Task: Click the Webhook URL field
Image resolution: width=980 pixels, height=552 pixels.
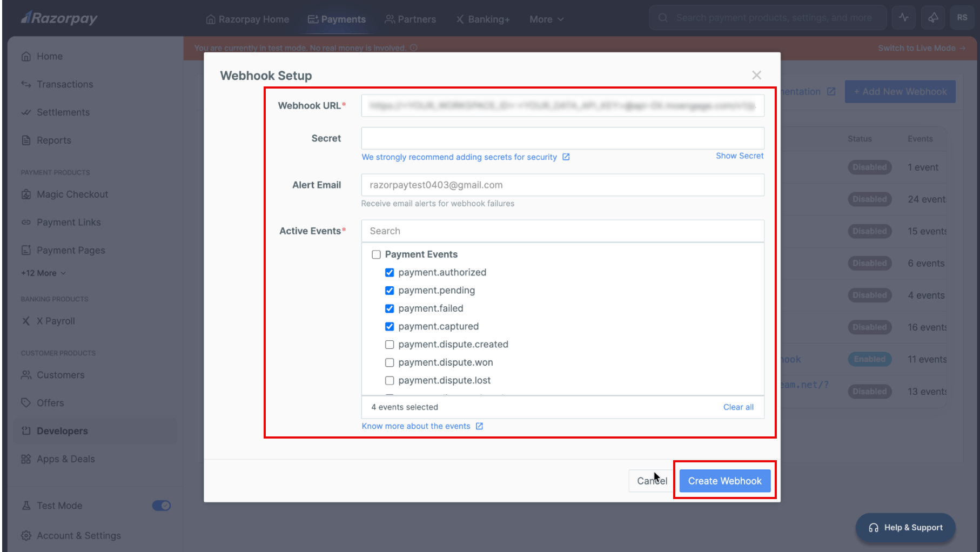Action: tap(562, 106)
